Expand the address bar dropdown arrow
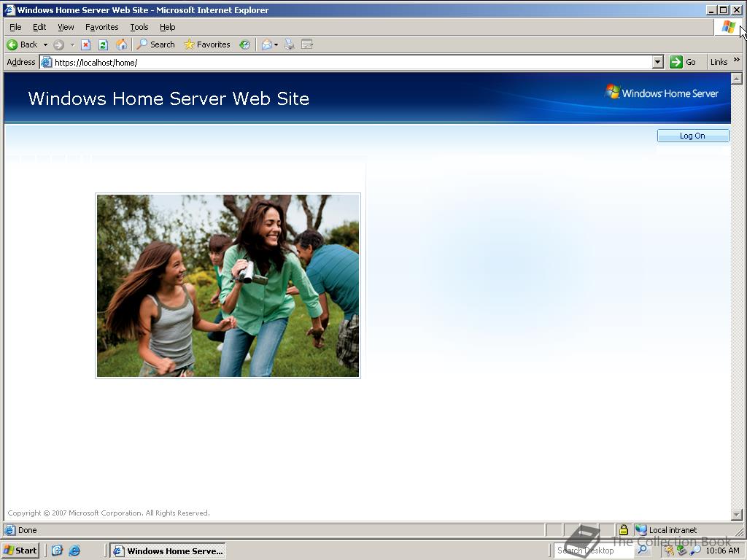This screenshot has width=747, height=560. click(658, 63)
